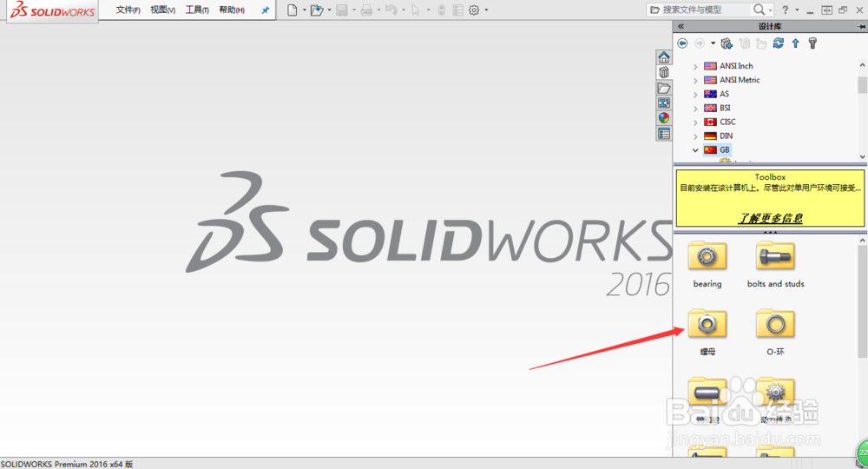Collapse the GB standard node
This screenshot has height=469, width=868.
point(695,150)
